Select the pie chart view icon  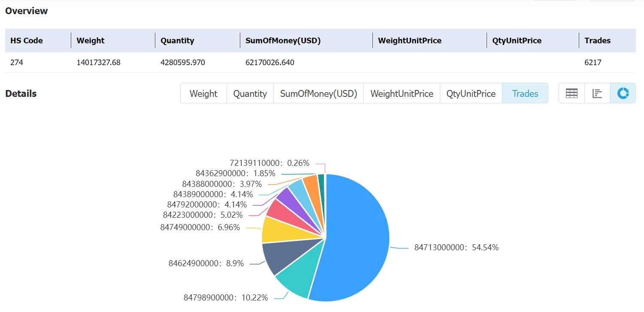pos(623,93)
